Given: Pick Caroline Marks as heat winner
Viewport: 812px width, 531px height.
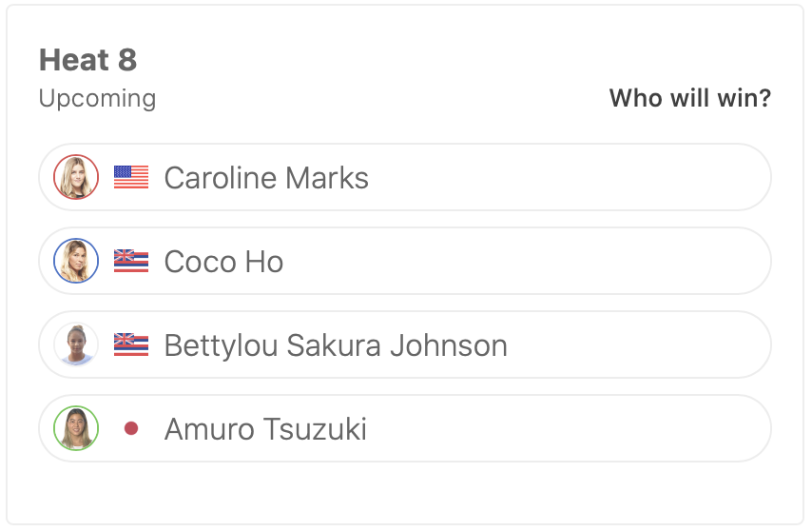Looking at the screenshot, I should coord(570,177).
